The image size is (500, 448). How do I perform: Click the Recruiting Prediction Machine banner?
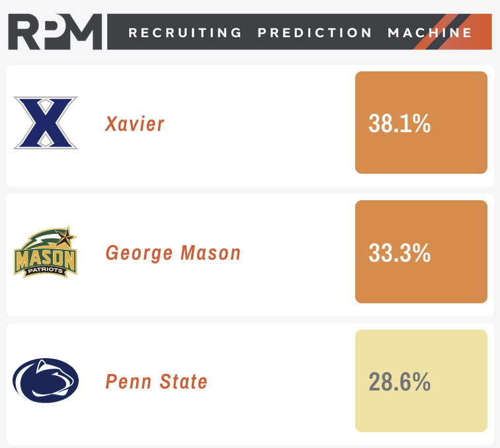(x=300, y=32)
